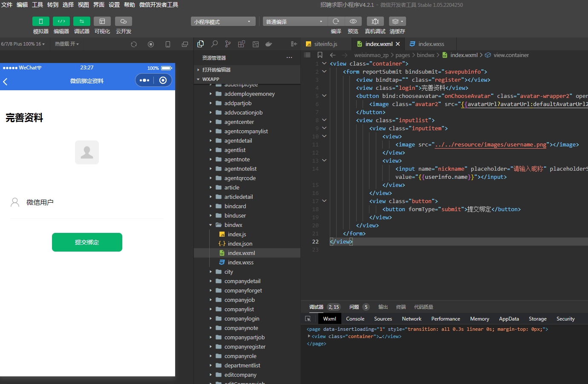588x384 pixels.
Task: Open index.json file in tree
Action: tap(247, 244)
